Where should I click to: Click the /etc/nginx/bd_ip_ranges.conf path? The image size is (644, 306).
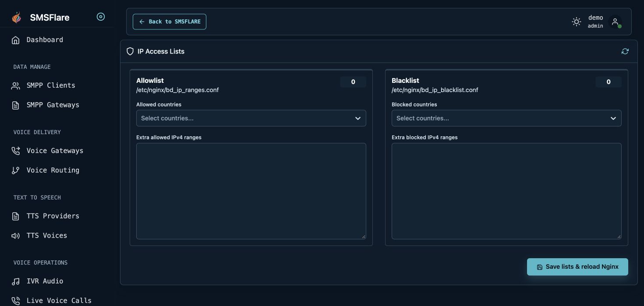tap(177, 90)
